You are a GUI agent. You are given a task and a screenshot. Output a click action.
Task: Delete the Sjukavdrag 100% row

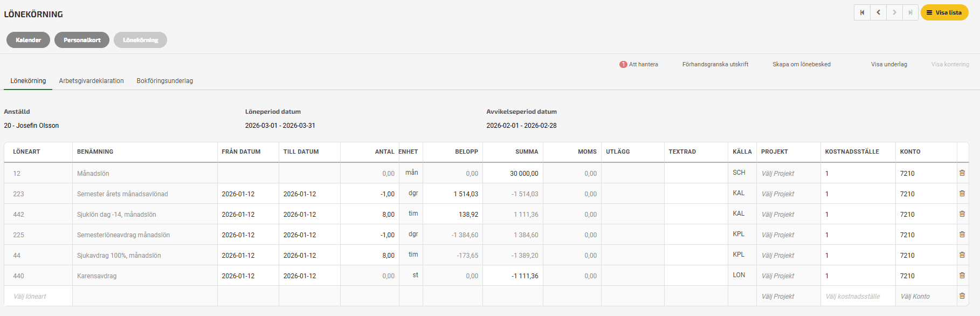coord(962,255)
